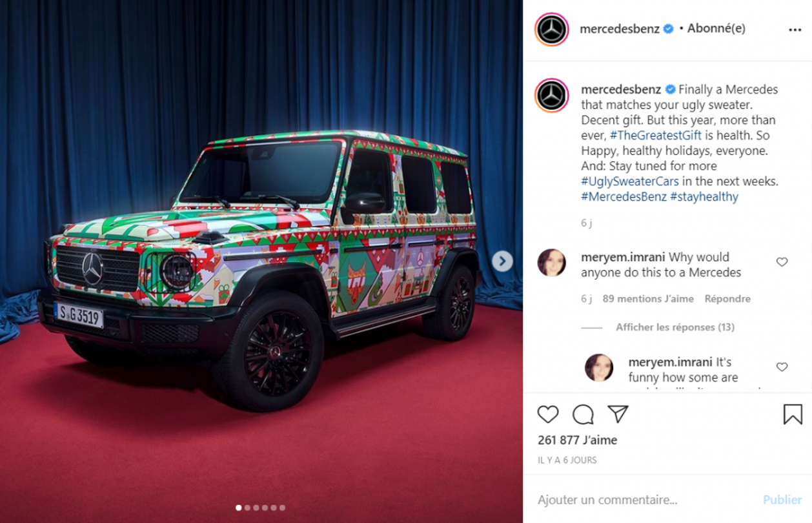Click the Abonné(e) following button
812x523 pixels.
coord(716,28)
